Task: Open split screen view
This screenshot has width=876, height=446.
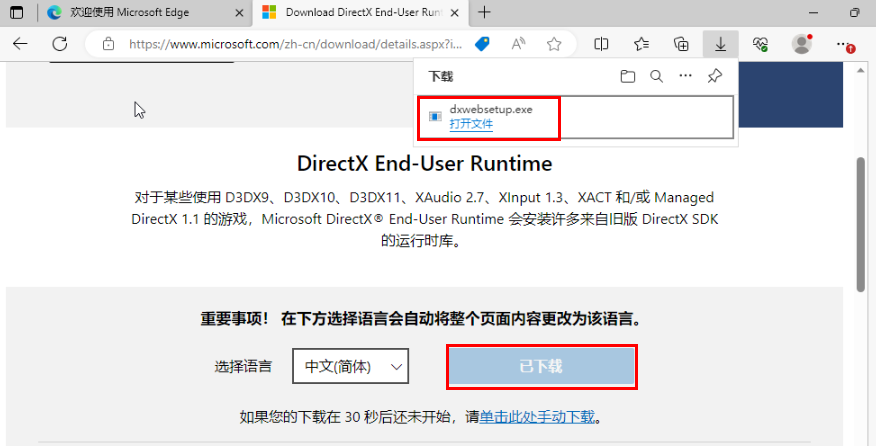Action: coord(601,44)
